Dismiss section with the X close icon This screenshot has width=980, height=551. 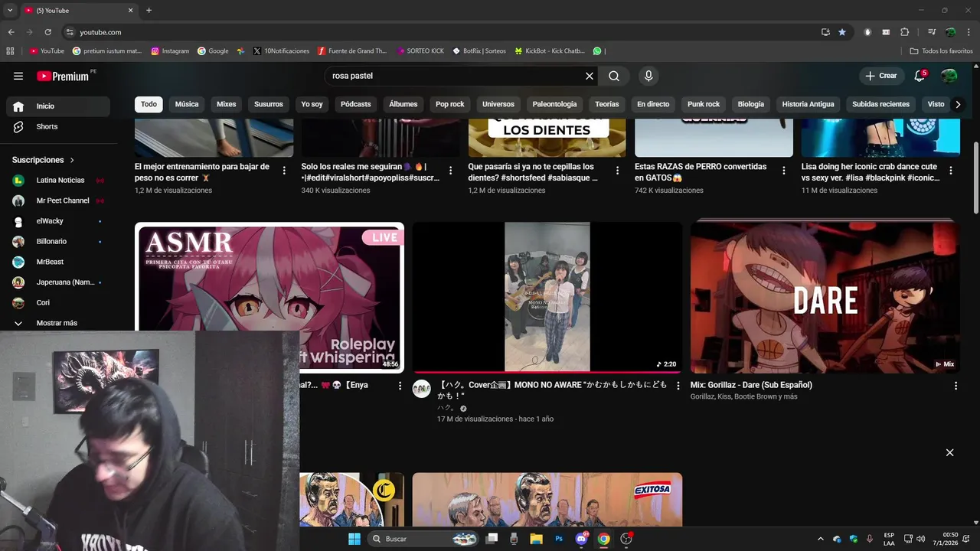[x=950, y=452]
